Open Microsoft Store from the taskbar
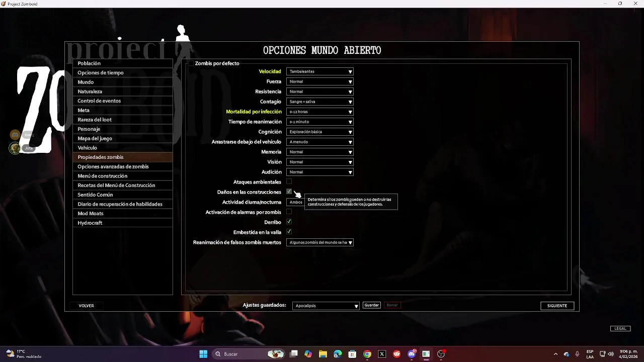 pos(352,354)
